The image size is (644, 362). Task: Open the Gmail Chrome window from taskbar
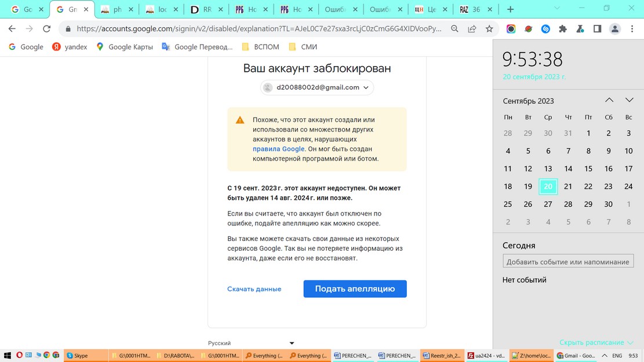pos(576,356)
